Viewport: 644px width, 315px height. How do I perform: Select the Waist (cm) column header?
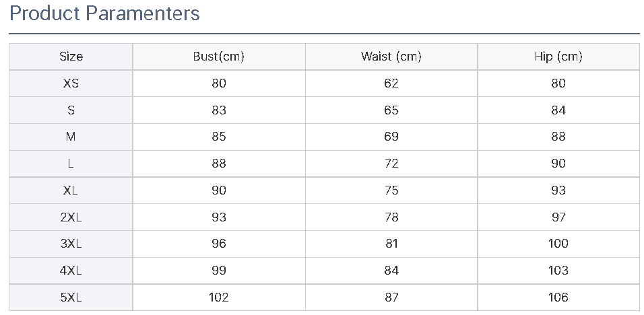point(391,57)
